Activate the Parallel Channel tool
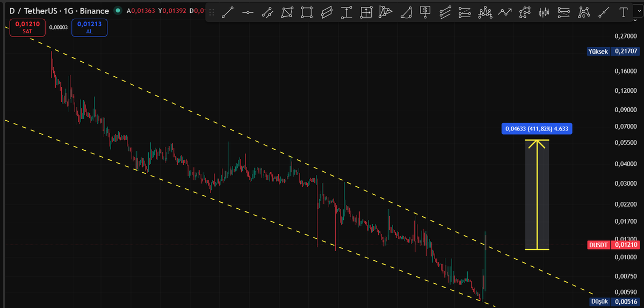Viewport: 644px width, 308px height. point(327,13)
